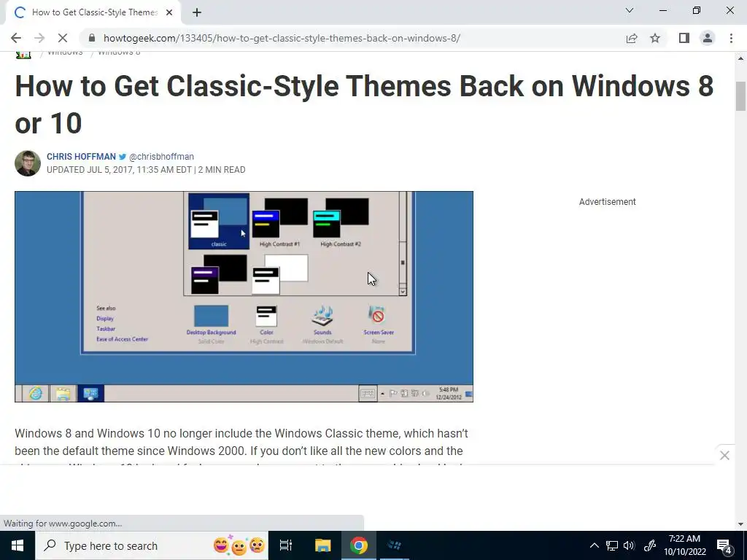The height and width of the screenshot is (560, 747).
Task: Open File Explorer from the taskbar
Action: click(323, 545)
